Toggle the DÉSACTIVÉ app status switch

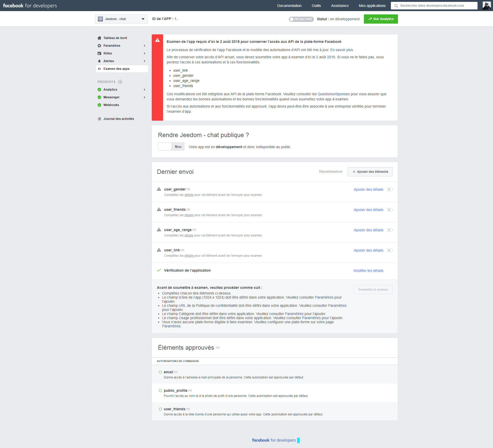click(301, 19)
